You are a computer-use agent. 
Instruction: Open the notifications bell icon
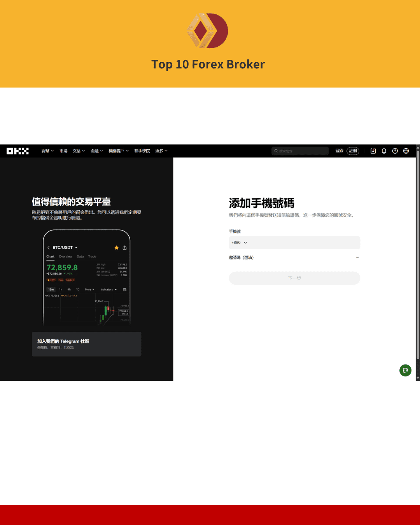pyautogui.click(x=384, y=151)
